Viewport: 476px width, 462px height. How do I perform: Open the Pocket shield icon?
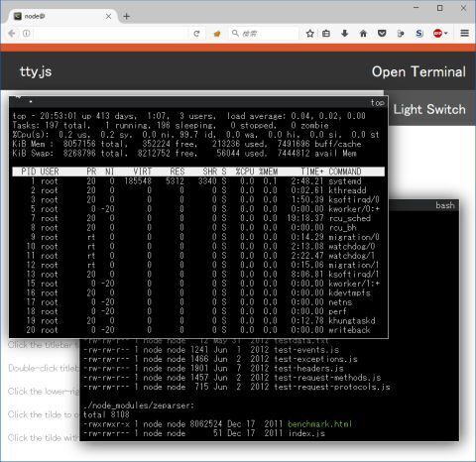[x=382, y=34]
